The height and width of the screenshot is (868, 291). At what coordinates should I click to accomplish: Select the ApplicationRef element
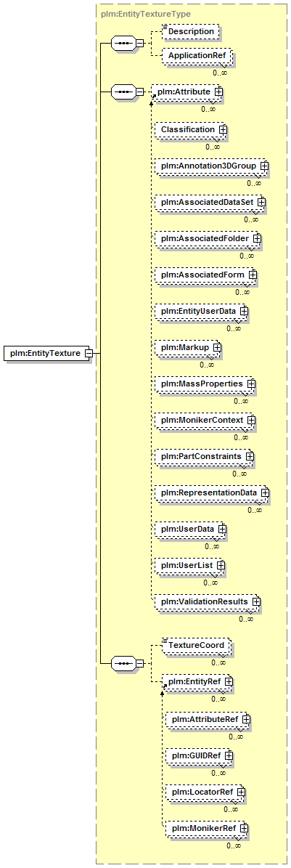click(196, 56)
